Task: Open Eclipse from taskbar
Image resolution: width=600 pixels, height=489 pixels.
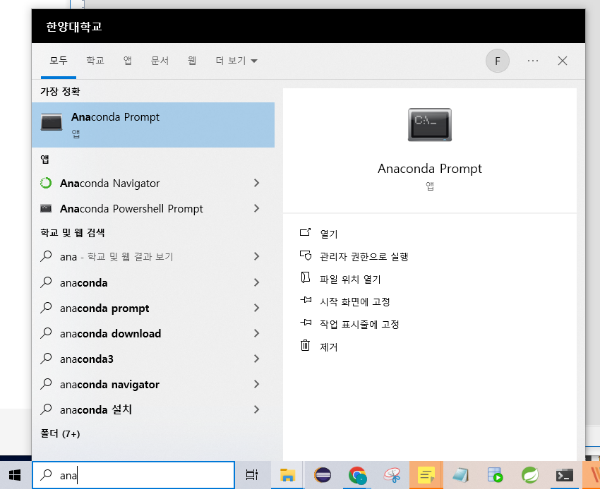Action: pyautogui.click(x=323, y=475)
